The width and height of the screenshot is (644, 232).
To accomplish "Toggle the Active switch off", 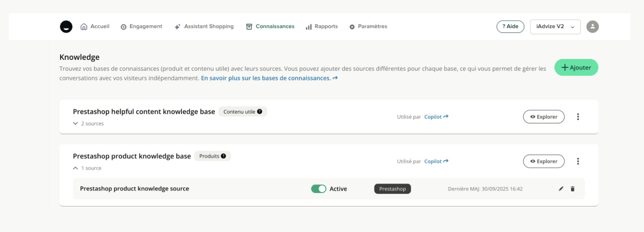I will click(x=318, y=189).
